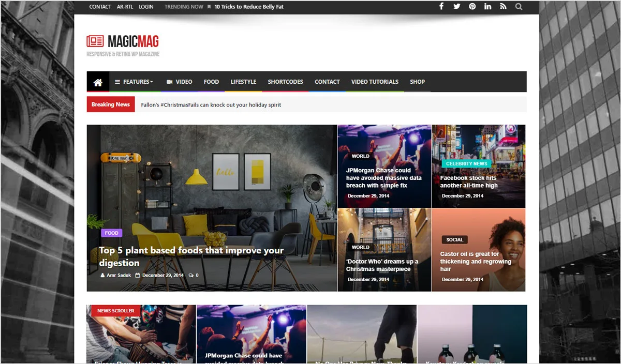
Task: Open the Pinterest social icon
Action: [472, 7]
